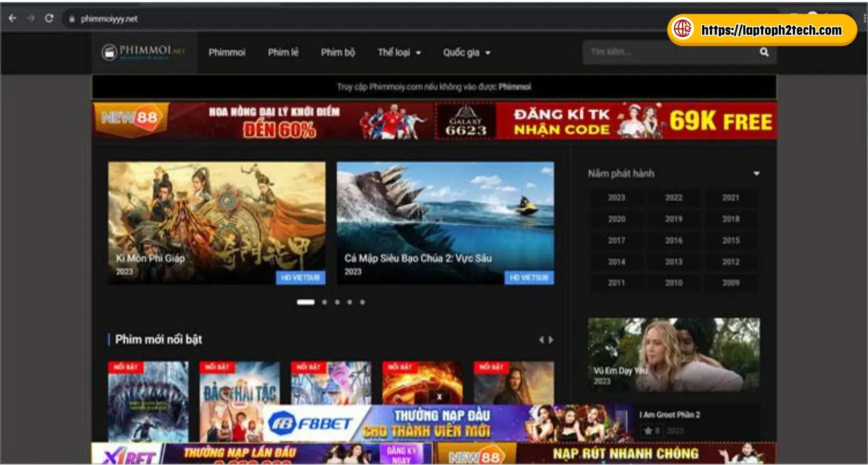Image resolution: width=868 pixels, height=465 pixels.
Task: Filter by year 2020
Action: tap(617, 219)
